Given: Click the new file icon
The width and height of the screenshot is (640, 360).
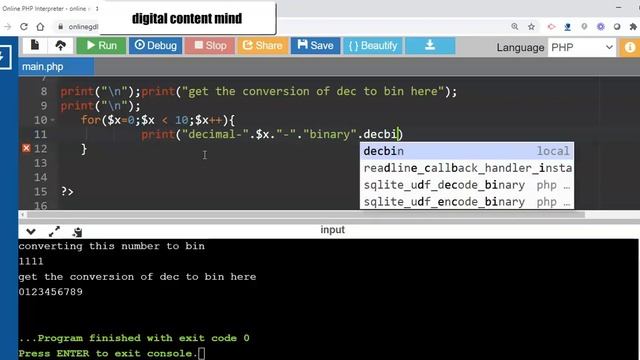Looking at the screenshot, I should coord(35,45).
